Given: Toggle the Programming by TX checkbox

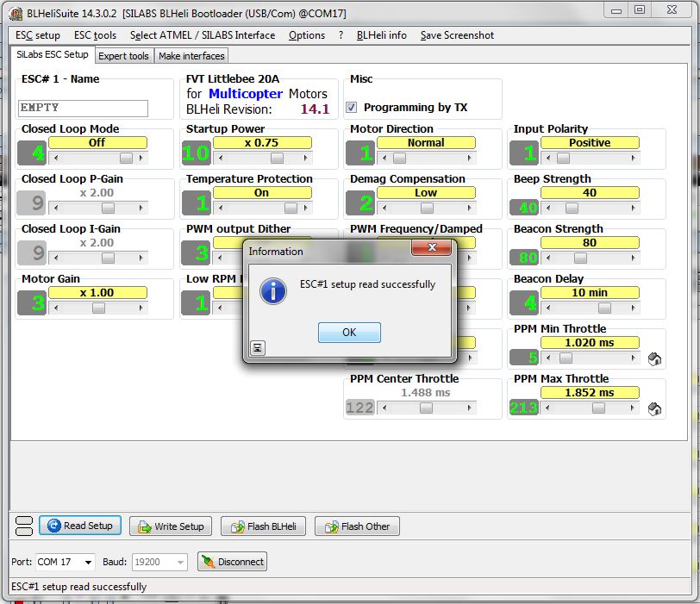Looking at the screenshot, I should tap(352, 107).
